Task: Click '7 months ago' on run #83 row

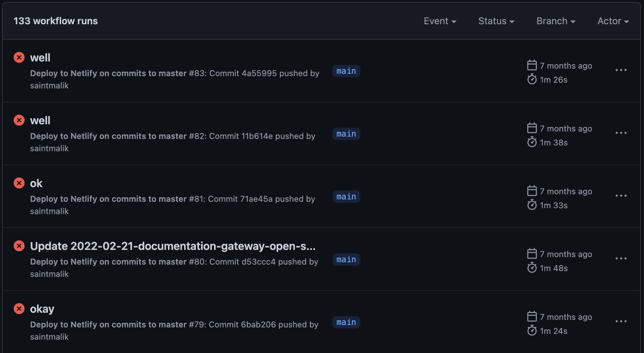Action: (x=566, y=66)
